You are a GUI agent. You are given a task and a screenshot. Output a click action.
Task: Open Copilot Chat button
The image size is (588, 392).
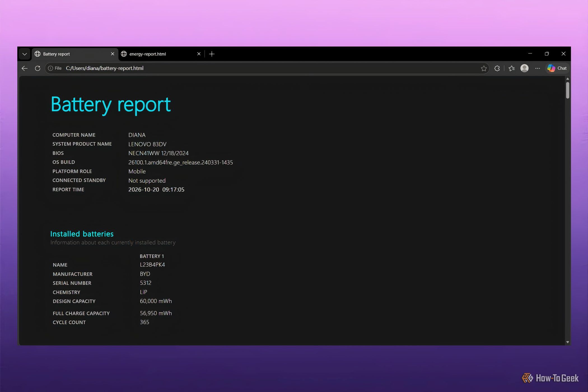pos(557,68)
